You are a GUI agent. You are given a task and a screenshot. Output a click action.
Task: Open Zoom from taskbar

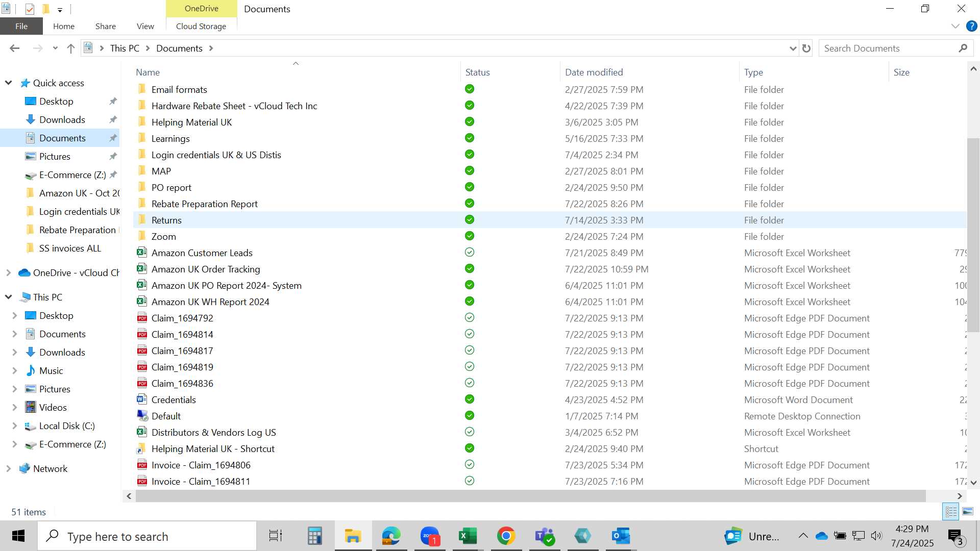430,536
